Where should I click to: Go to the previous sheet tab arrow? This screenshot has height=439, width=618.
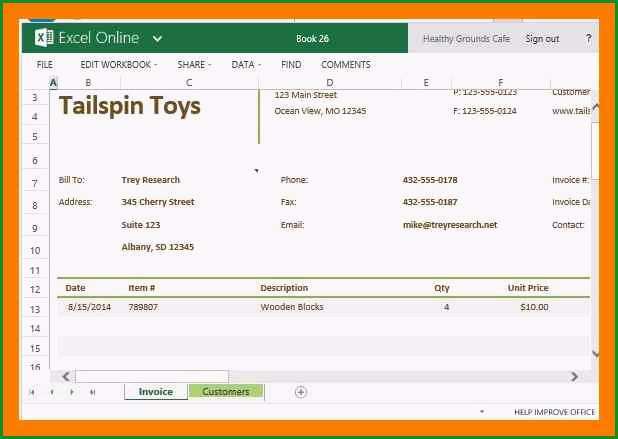click(x=52, y=392)
